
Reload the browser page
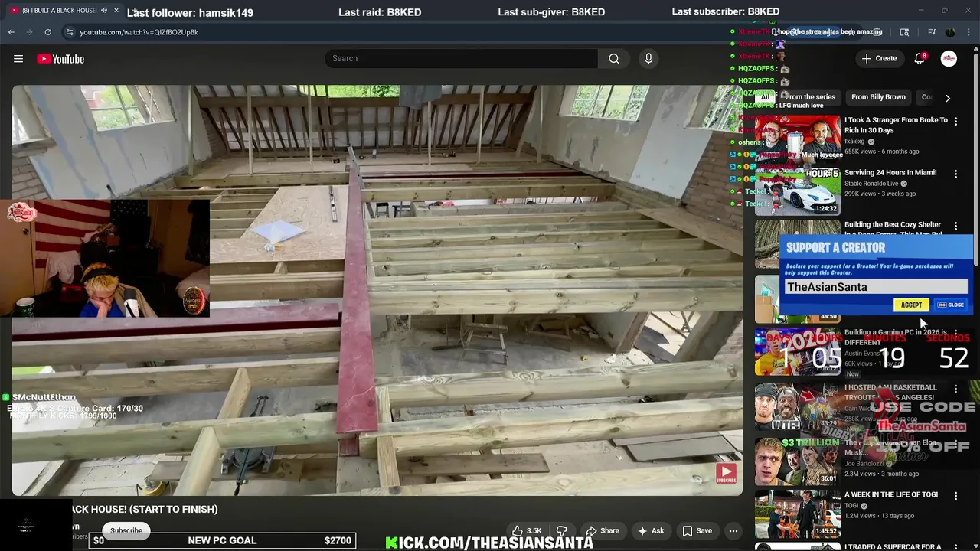click(47, 32)
